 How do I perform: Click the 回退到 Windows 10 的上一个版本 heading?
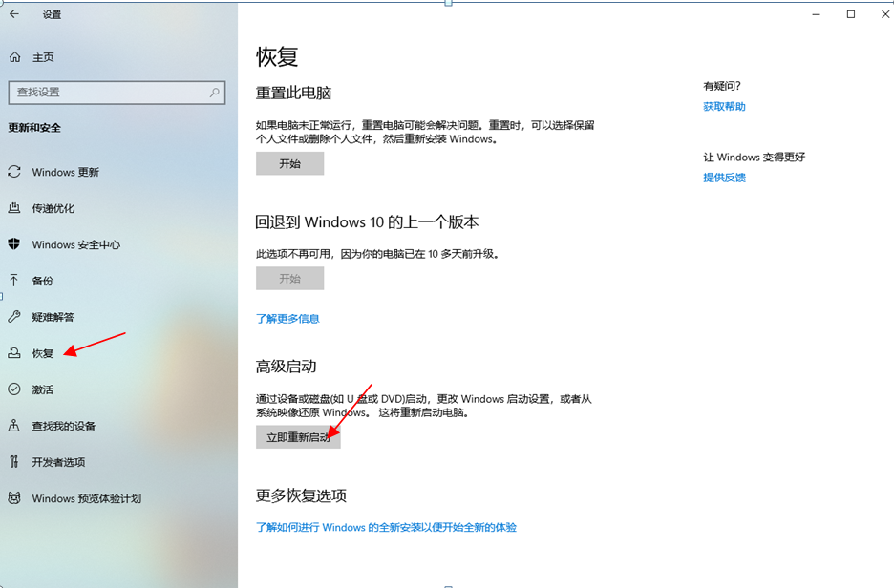(367, 222)
